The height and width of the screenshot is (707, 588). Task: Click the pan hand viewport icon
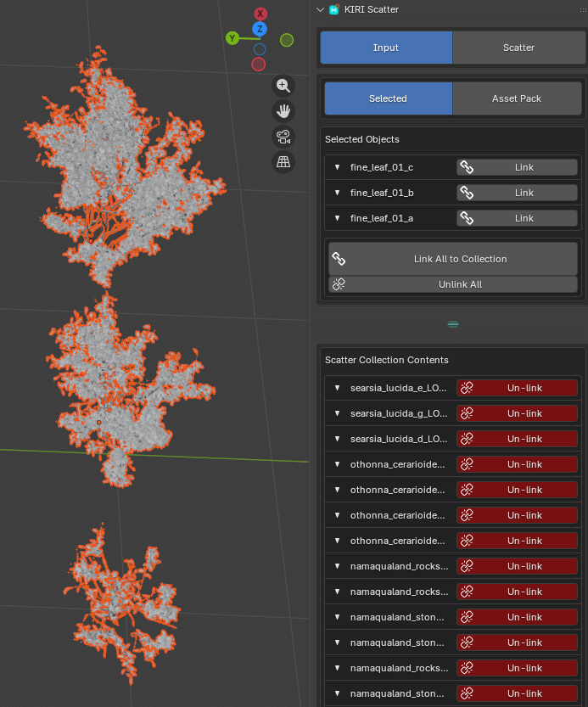(283, 111)
